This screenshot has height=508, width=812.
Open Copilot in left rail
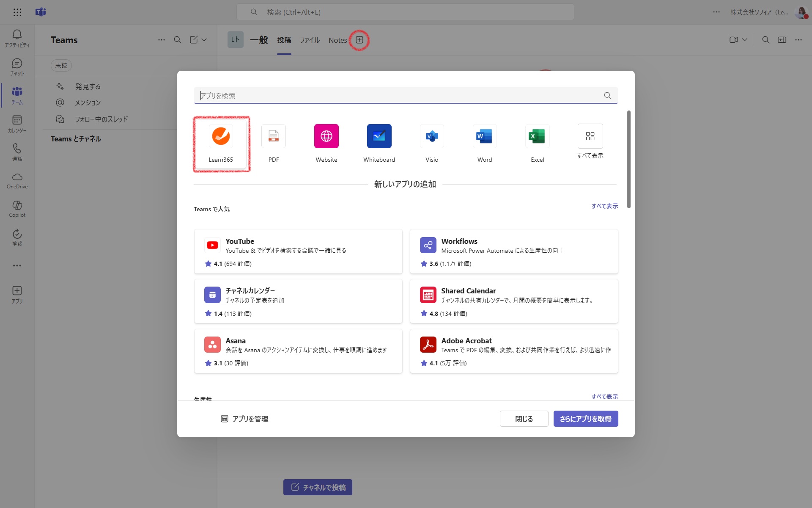click(x=17, y=209)
